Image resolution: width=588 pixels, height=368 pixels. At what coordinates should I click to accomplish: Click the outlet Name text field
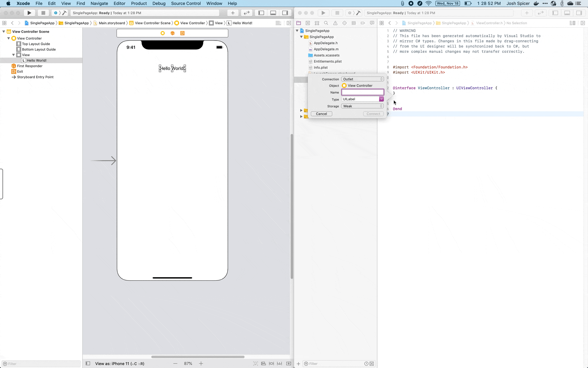click(x=362, y=92)
